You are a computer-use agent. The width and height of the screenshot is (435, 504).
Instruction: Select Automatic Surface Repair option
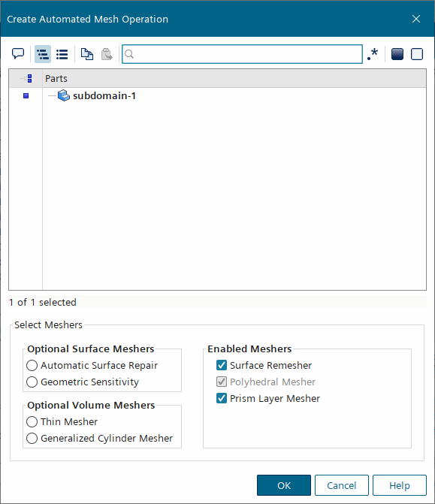tap(32, 366)
